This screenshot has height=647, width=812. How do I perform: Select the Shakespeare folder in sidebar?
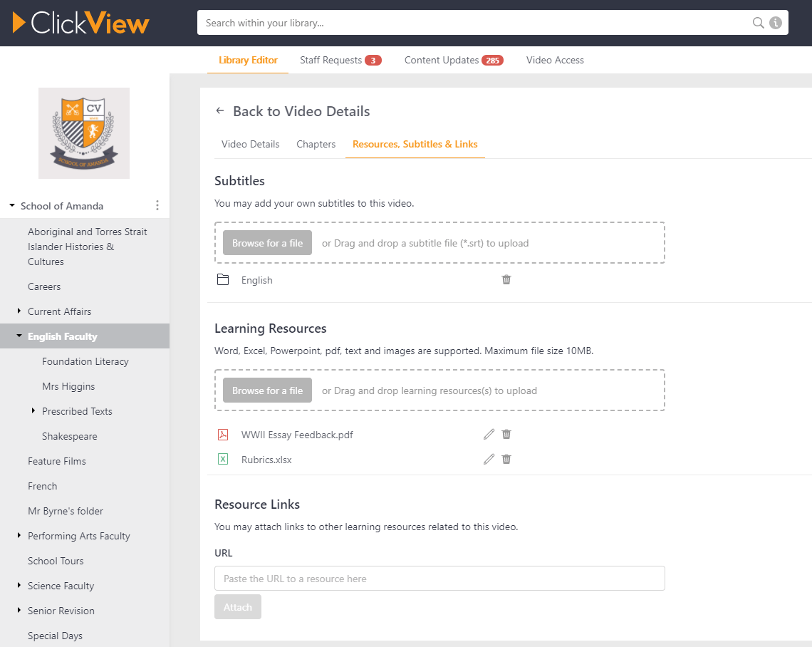click(x=70, y=436)
